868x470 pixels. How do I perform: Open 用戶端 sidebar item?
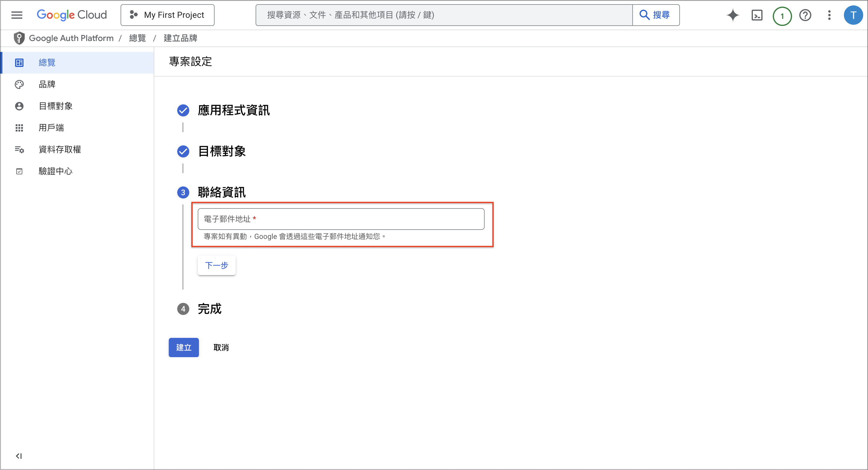51,128
